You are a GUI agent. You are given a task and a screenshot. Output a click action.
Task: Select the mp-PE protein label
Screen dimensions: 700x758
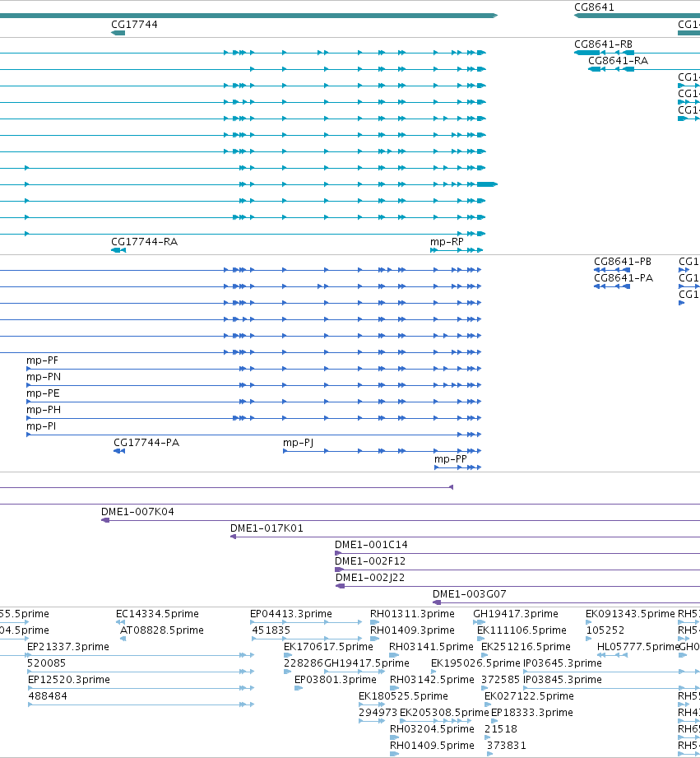(43, 393)
